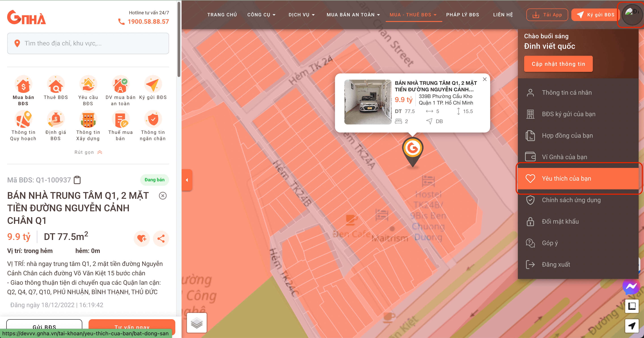
Task: Click the Tải App button
Action: (x=547, y=15)
